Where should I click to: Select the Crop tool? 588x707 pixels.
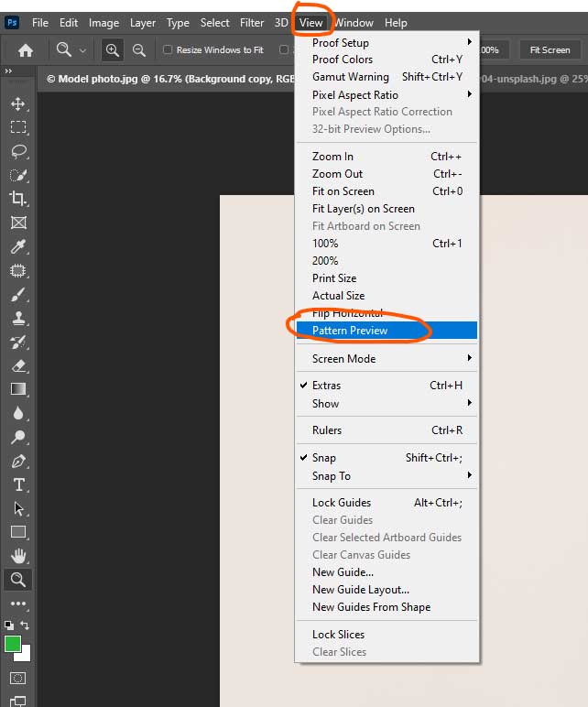point(18,199)
